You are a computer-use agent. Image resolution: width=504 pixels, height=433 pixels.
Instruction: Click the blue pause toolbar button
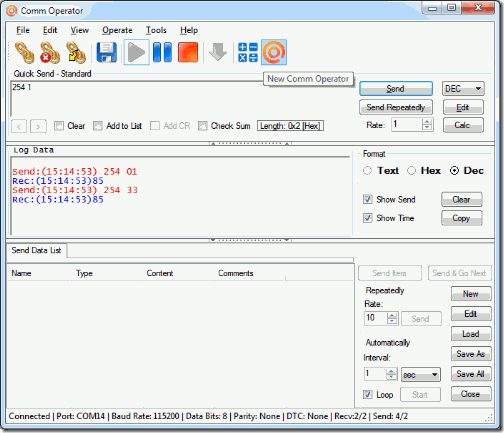click(x=162, y=52)
